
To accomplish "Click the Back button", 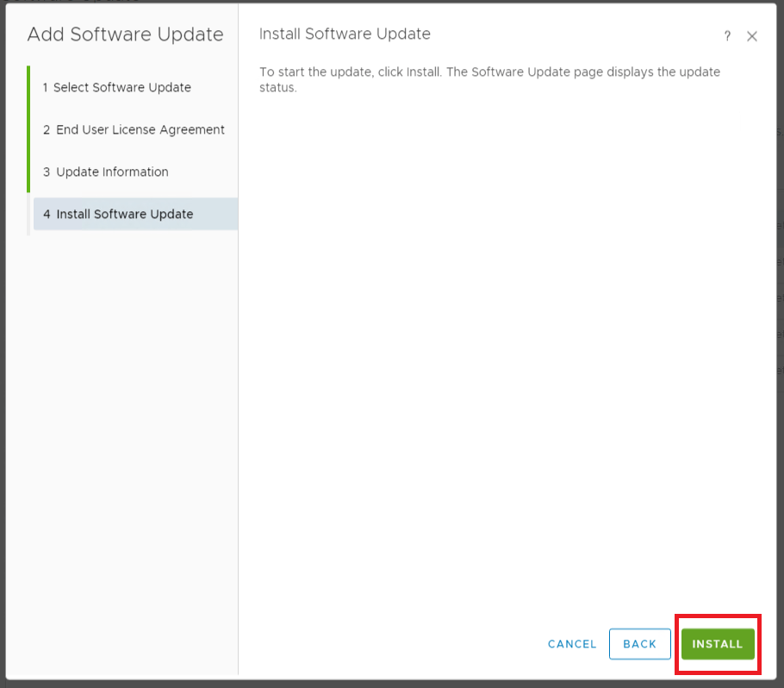I will [639, 644].
